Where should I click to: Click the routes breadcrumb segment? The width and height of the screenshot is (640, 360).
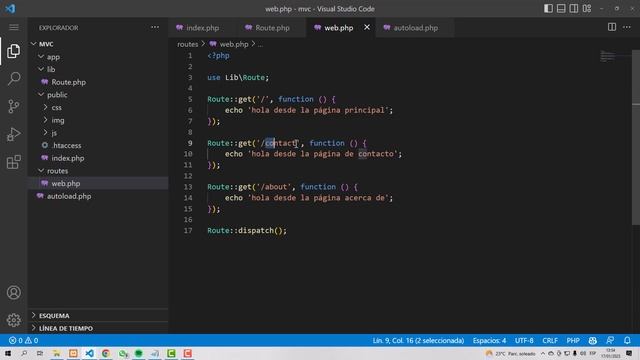[187, 44]
